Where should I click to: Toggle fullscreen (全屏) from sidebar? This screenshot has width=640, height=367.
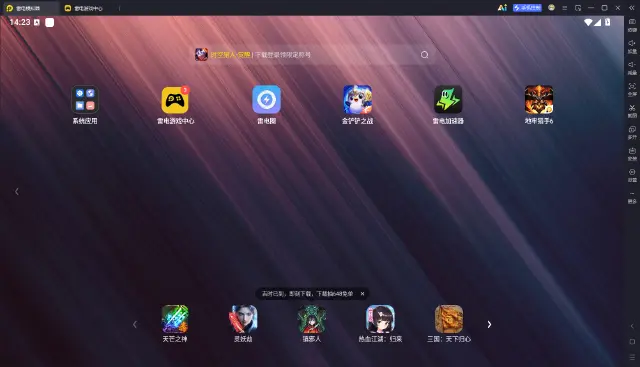(x=632, y=89)
